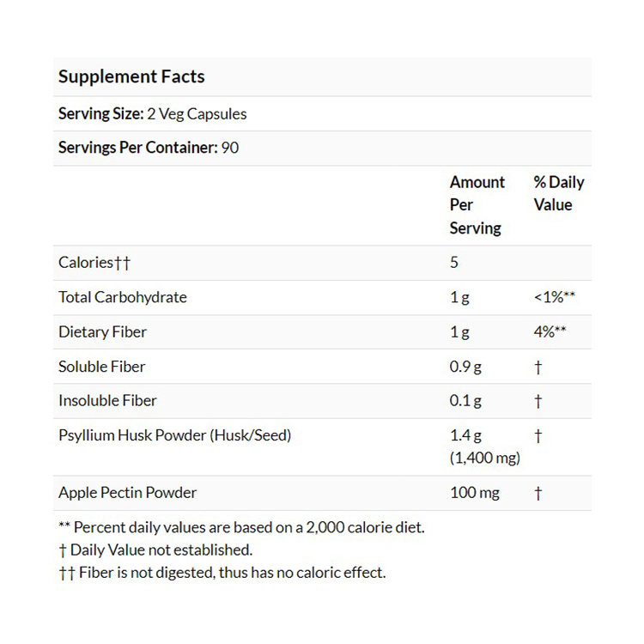
Task: Click the calories amount value 5
Action: (x=454, y=263)
